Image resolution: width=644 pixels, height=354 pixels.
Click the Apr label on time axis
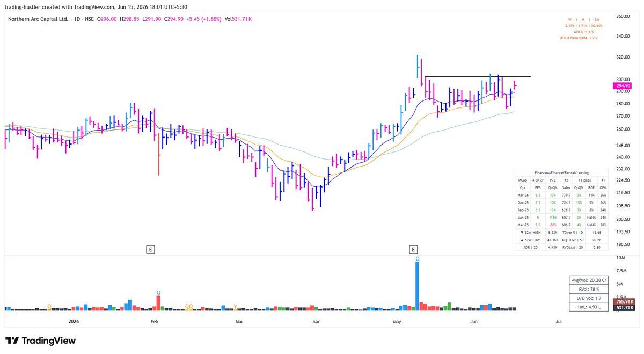coord(316,321)
